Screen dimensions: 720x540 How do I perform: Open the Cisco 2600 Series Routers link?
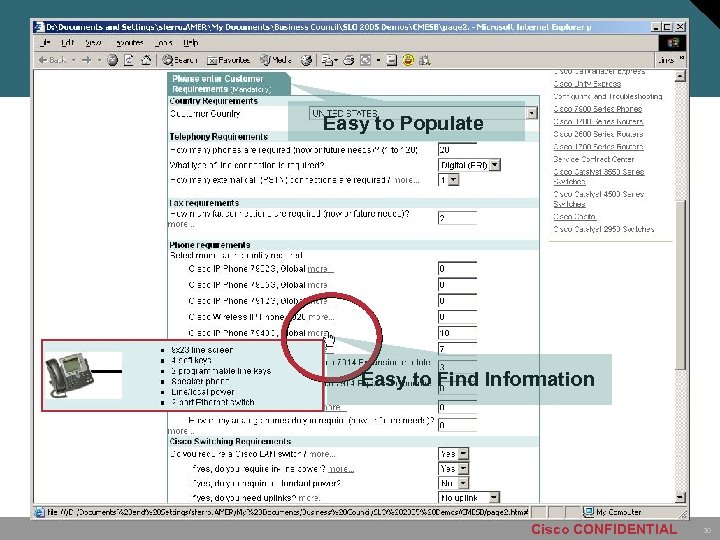tap(598, 134)
